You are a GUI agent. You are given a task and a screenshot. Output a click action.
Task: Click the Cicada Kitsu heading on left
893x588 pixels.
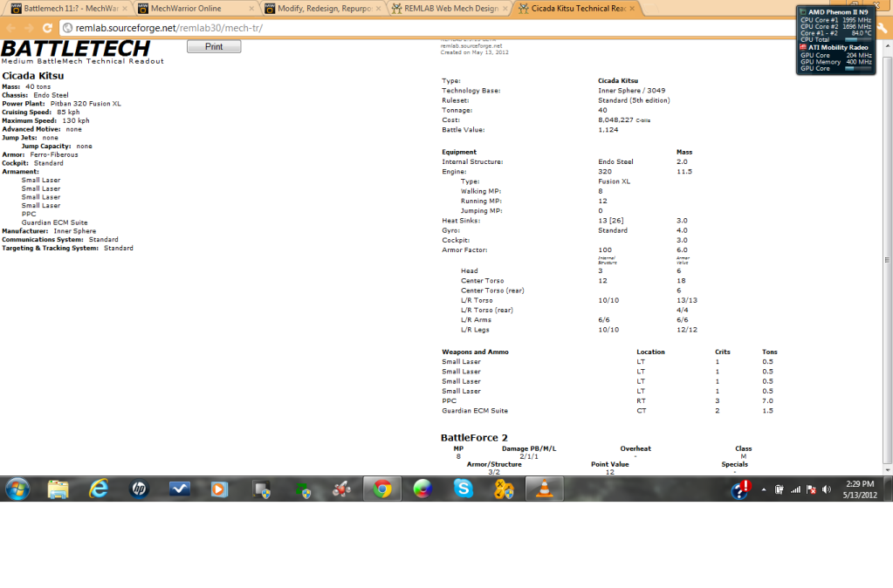(x=33, y=76)
